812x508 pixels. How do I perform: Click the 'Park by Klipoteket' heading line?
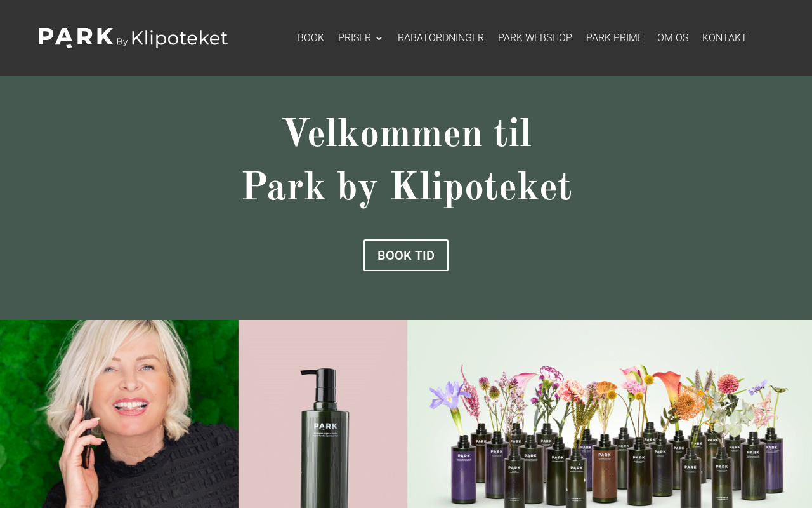pos(407,187)
